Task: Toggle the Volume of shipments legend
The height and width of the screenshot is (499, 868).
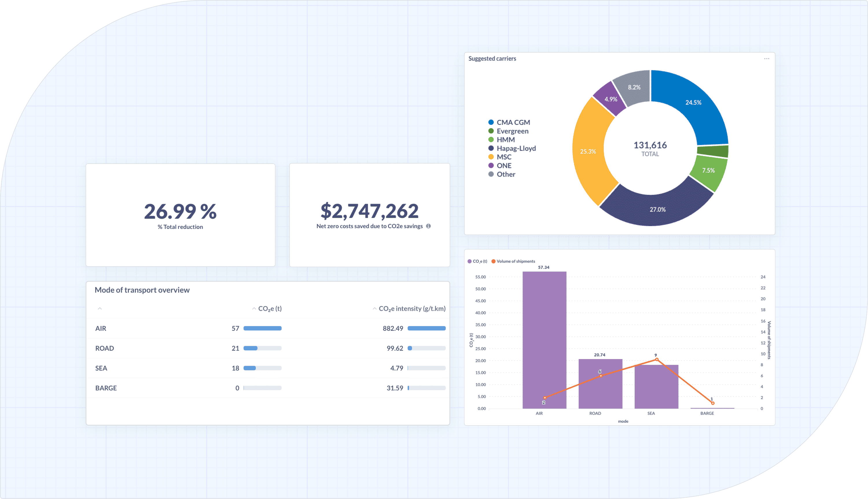Action: click(513, 261)
